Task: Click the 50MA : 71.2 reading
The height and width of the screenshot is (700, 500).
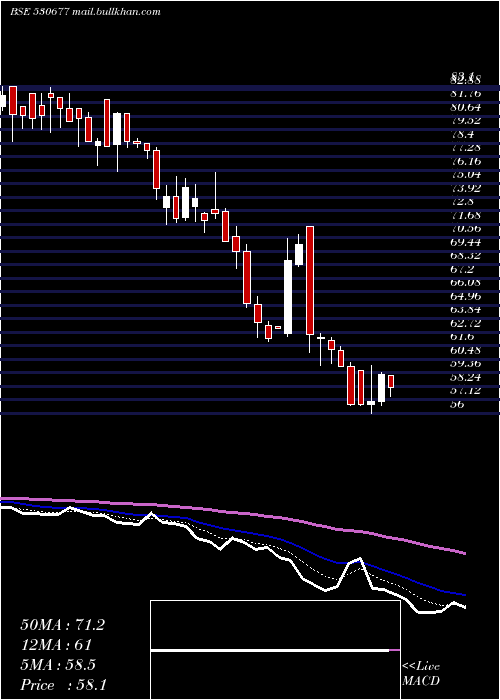Action: [x=62, y=625]
